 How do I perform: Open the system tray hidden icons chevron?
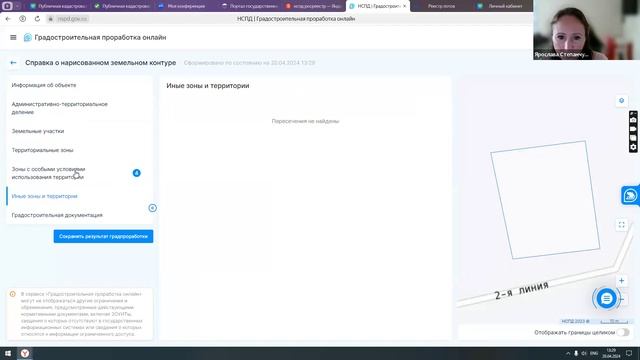[568, 353]
